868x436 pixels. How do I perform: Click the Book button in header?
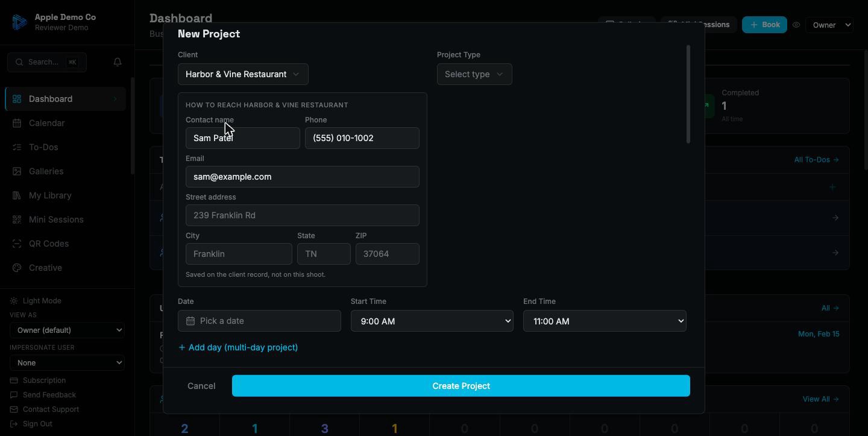coord(764,25)
